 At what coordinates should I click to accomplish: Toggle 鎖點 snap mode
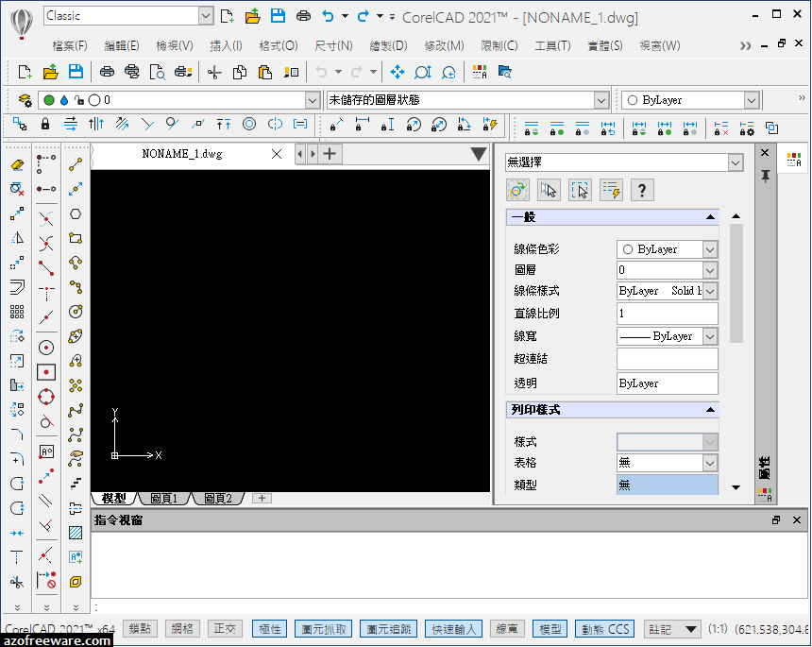(139, 628)
